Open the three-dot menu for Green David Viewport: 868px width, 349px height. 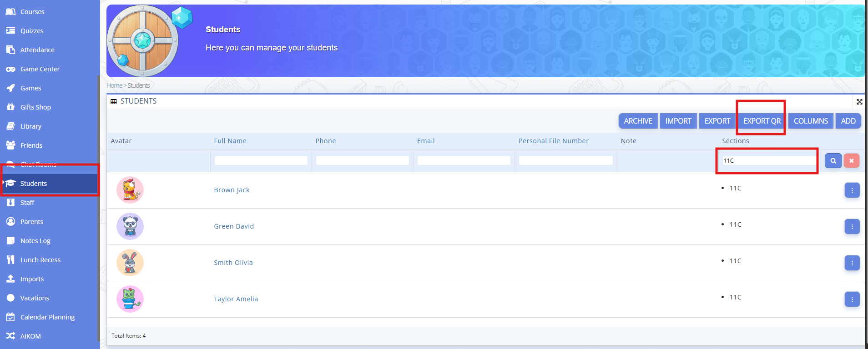pos(852,227)
